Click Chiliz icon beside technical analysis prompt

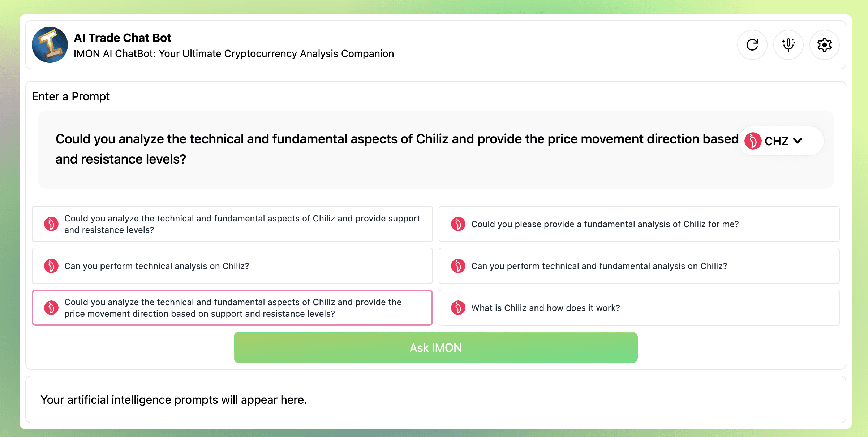click(51, 266)
